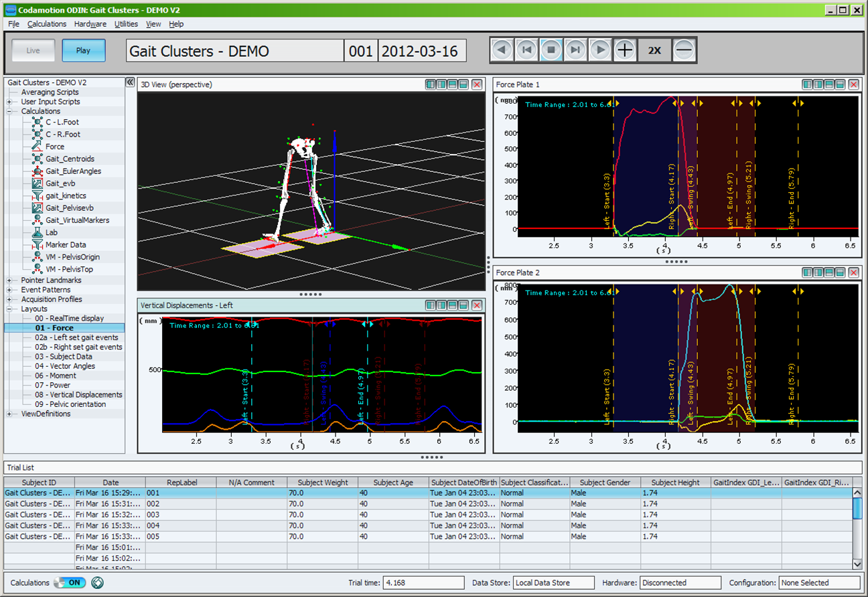The image size is (868, 597).
Task: Click first layout icon in 3D View header
Action: [x=431, y=84]
